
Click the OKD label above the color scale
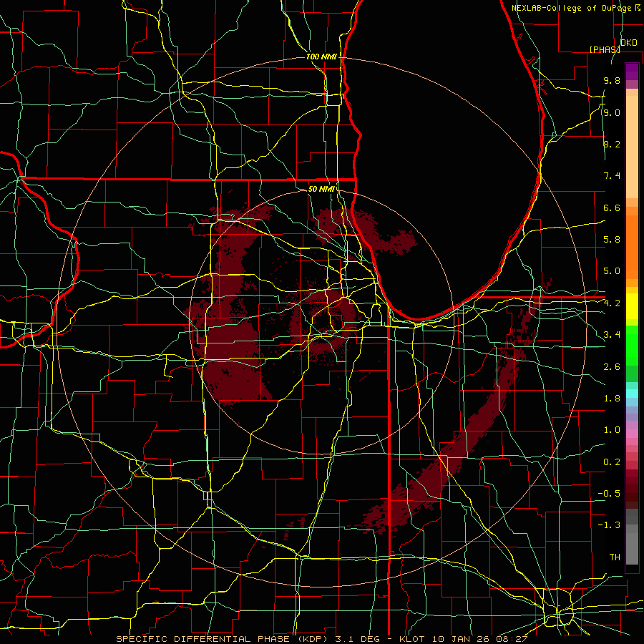628,43
